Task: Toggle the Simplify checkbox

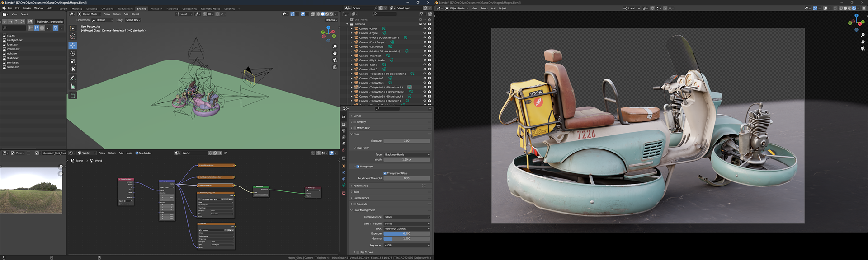Action: pos(354,122)
